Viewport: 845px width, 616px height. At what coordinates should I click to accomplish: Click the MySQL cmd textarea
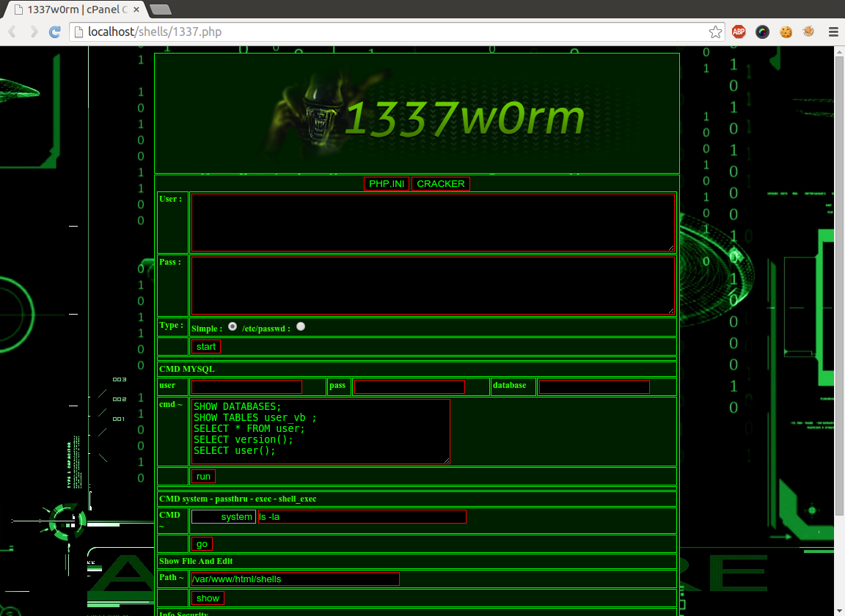tap(321, 431)
